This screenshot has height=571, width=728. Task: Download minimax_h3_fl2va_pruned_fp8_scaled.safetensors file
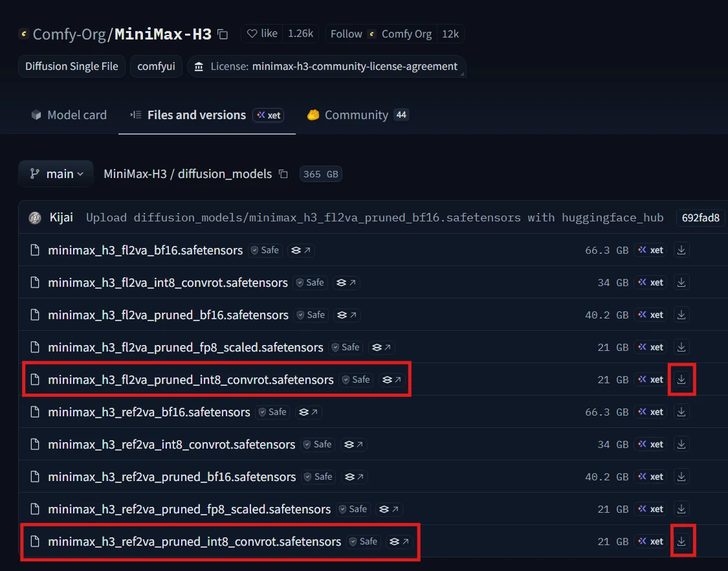681,347
